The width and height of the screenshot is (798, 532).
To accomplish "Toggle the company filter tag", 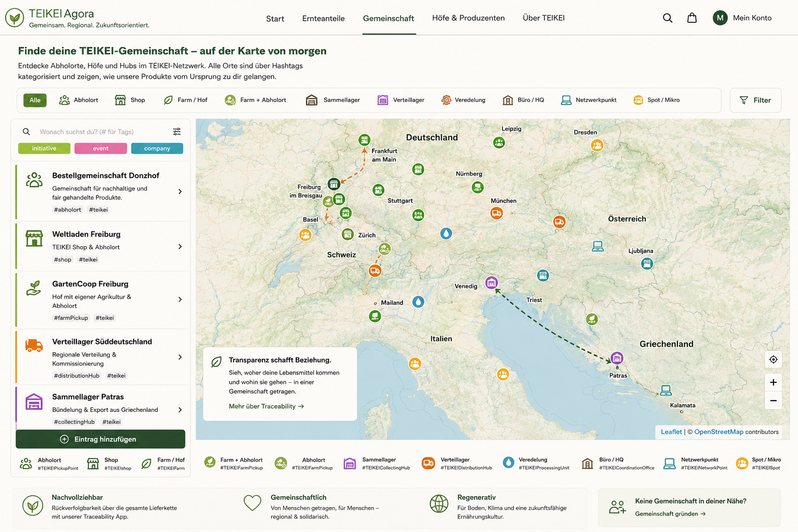I will click(x=157, y=149).
